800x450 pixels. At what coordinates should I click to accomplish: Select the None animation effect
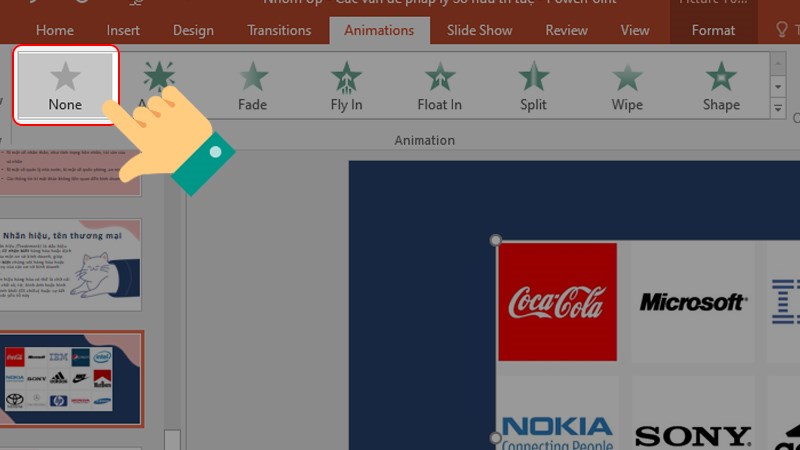(x=65, y=85)
